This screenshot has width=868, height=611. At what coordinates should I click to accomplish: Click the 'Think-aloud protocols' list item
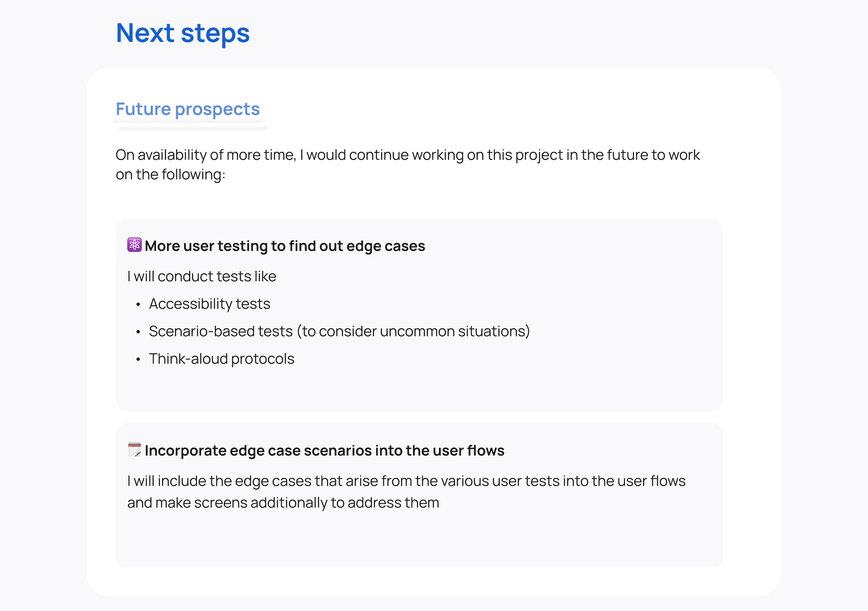click(x=222, y=359)
